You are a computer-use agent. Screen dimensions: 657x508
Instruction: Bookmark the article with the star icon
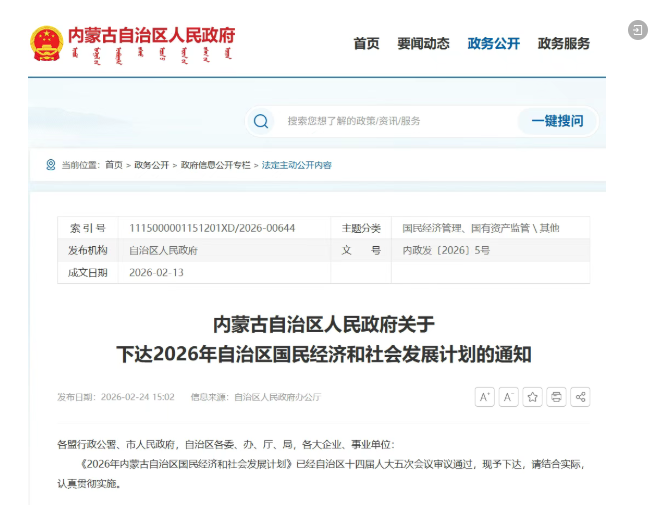click(532, 397)
